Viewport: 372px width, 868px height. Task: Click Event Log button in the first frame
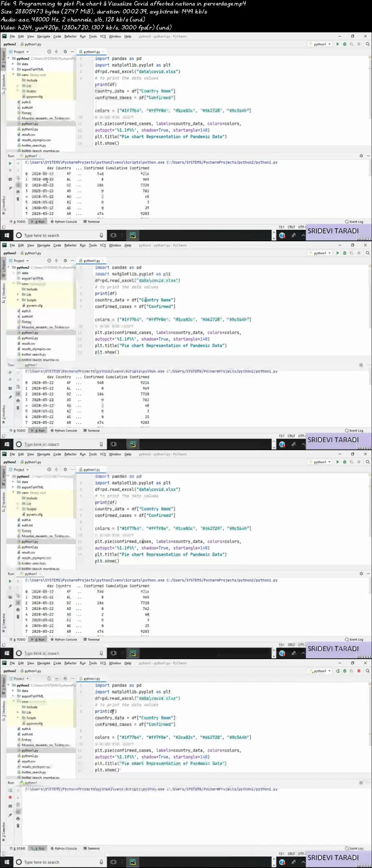click(x=354, y=221)
